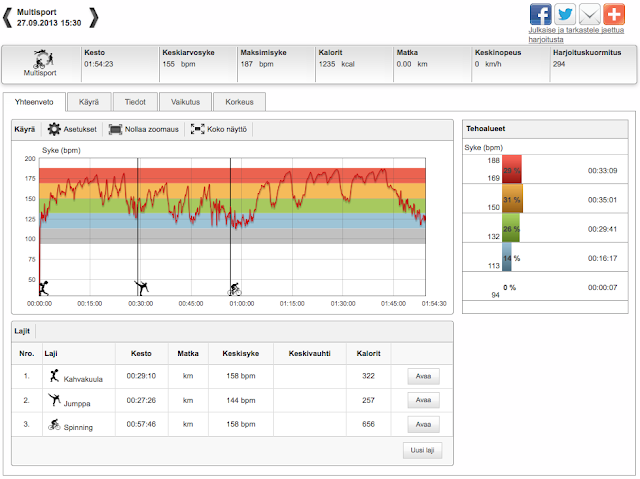Viewport: 640px width, 479px height.
Task: Click the Koko näyttö fullscreen icon
Action: (x=198, y=129)
